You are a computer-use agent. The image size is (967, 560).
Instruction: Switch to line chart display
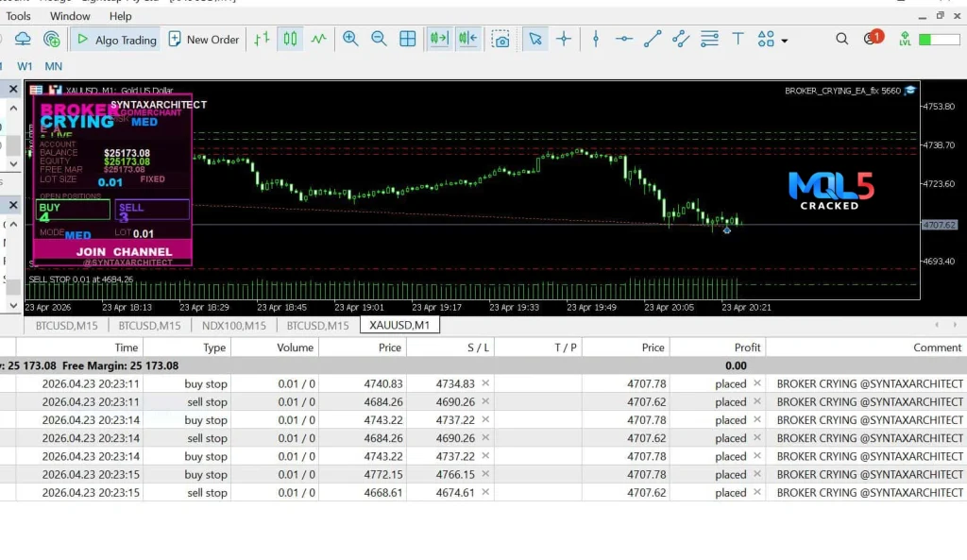(318, 40)
